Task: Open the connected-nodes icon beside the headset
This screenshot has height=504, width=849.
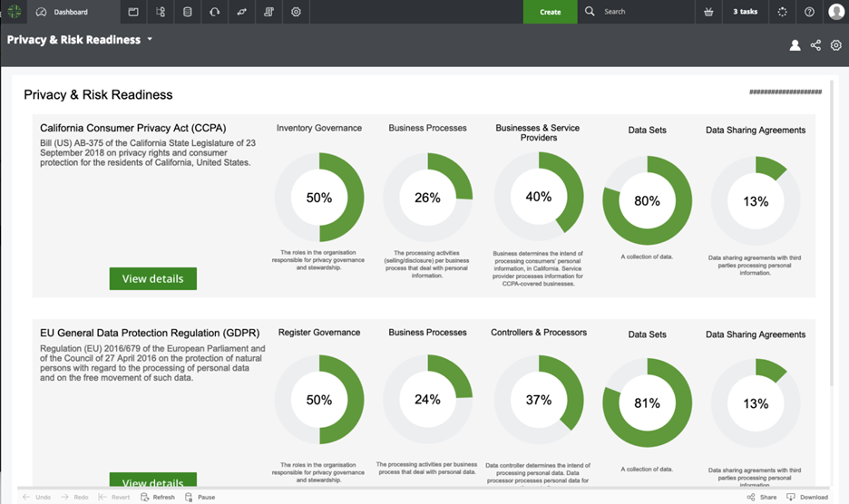Action: (x=241, y=12)
